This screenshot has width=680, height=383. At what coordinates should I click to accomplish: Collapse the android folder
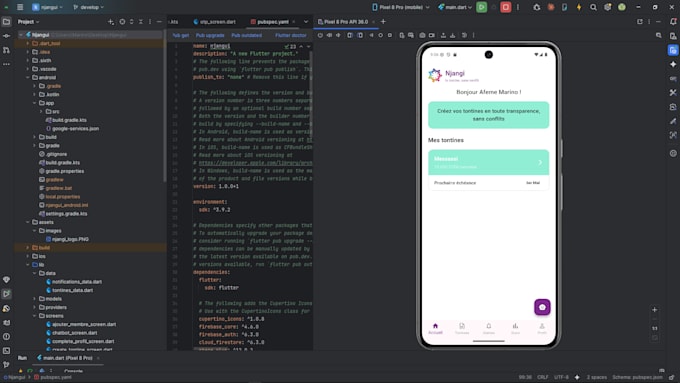[x=28, y=77]
